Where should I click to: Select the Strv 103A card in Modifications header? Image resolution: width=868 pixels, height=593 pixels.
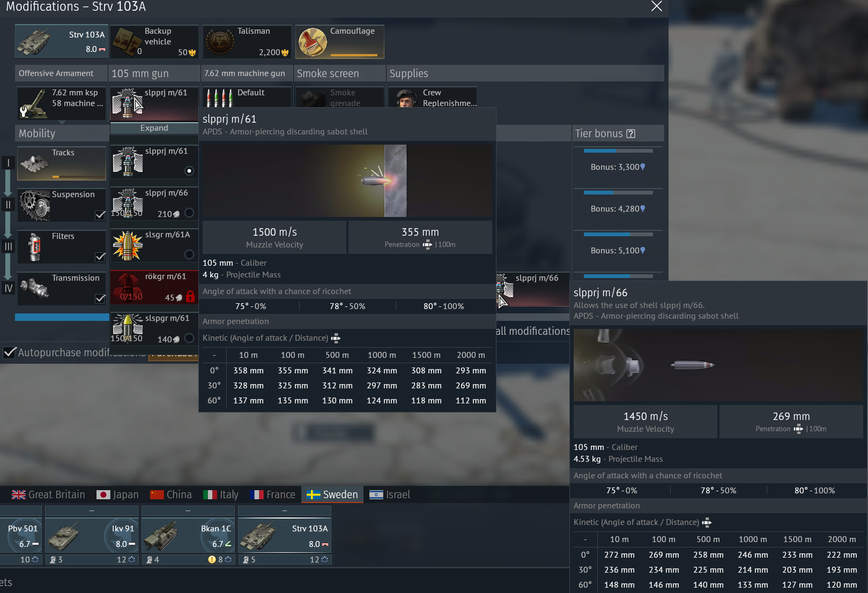[x=62, y=41]
